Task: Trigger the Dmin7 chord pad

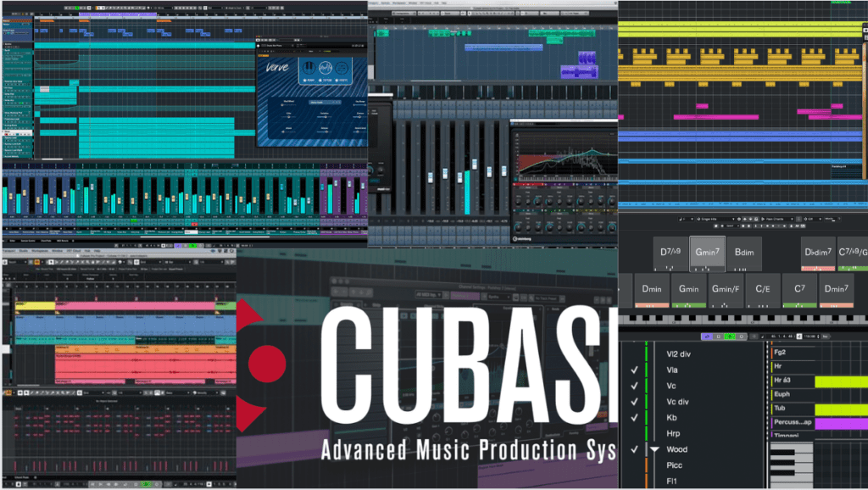Action: (x=836, y=291)
